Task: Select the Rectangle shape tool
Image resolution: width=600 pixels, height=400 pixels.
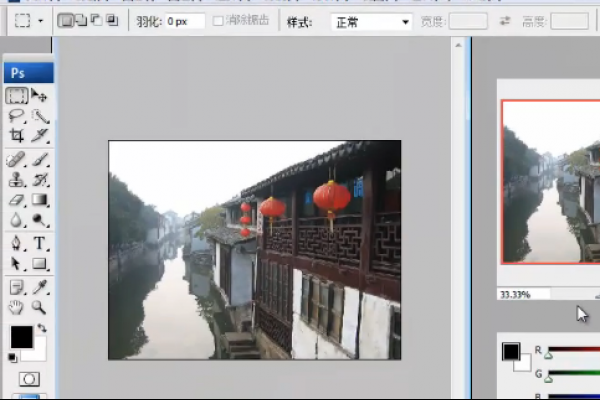Action: point(40,264)
